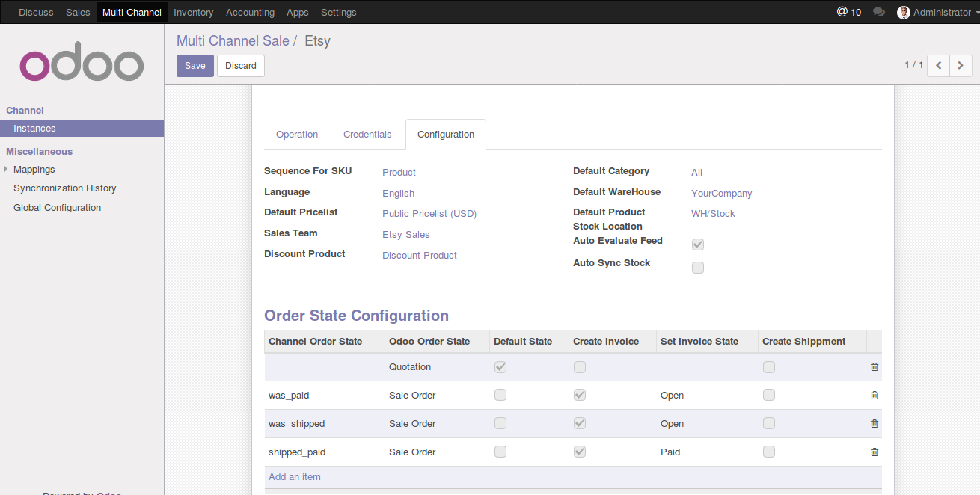Select the was_paid channel state cell

325,396
